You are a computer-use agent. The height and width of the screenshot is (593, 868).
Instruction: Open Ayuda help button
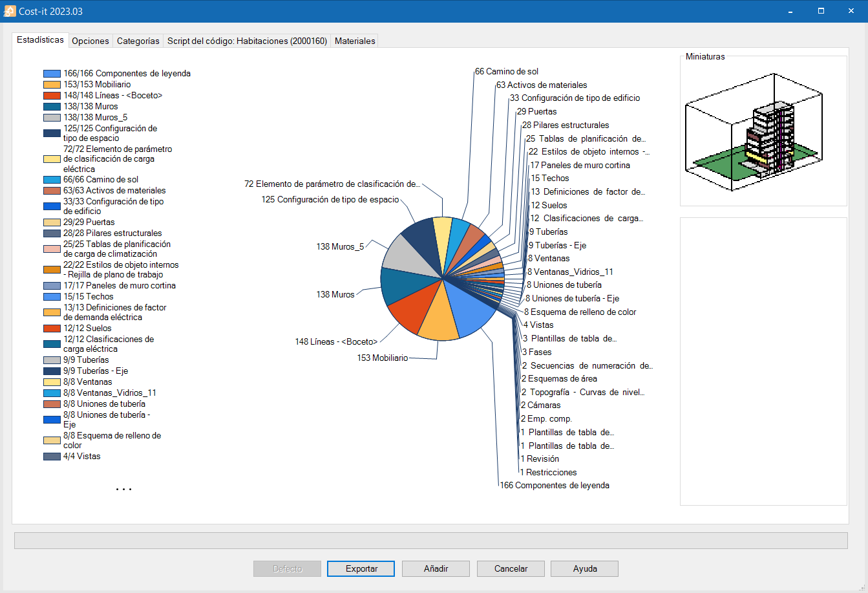pos(585,568)
